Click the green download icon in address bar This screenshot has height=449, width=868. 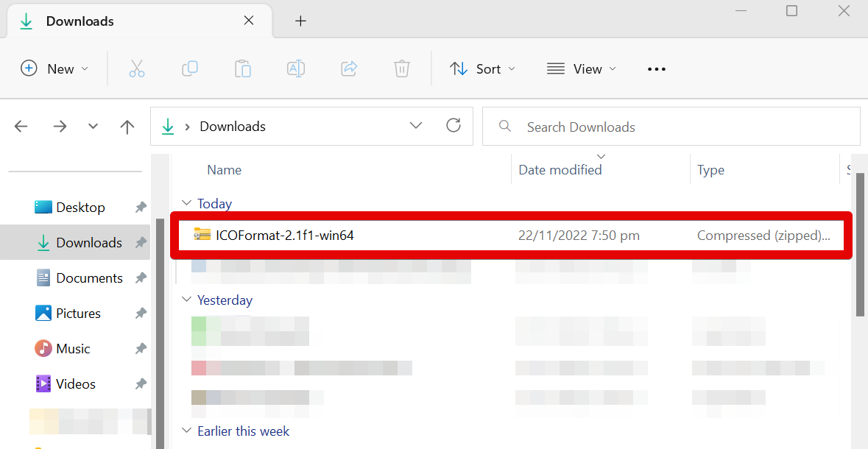tap(168, 127)
